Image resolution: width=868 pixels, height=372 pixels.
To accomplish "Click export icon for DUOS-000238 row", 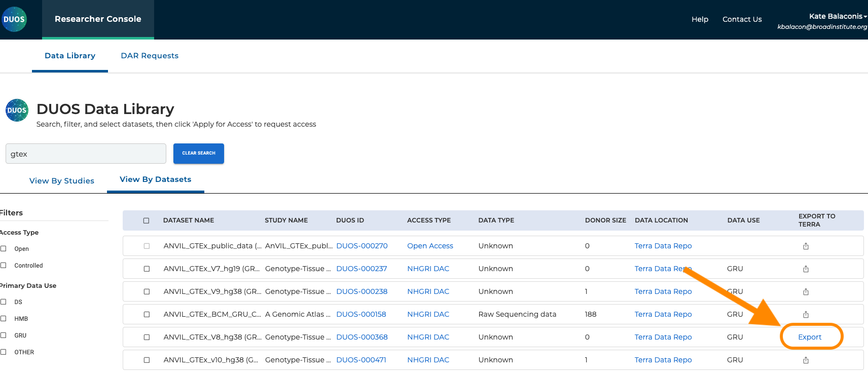I will tap(806, 291).
